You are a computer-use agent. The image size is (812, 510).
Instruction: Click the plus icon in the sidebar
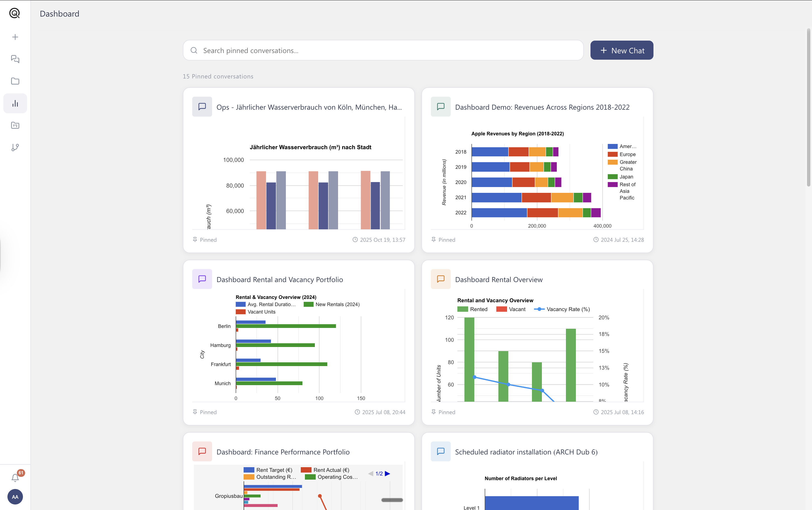point(15,37)
